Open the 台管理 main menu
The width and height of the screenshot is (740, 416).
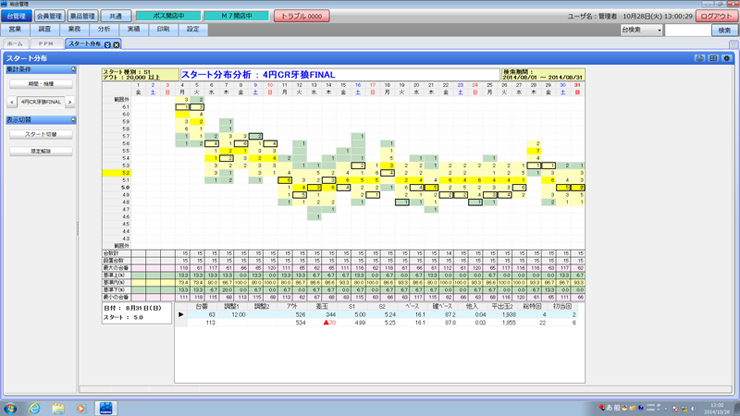coord(17,16)
